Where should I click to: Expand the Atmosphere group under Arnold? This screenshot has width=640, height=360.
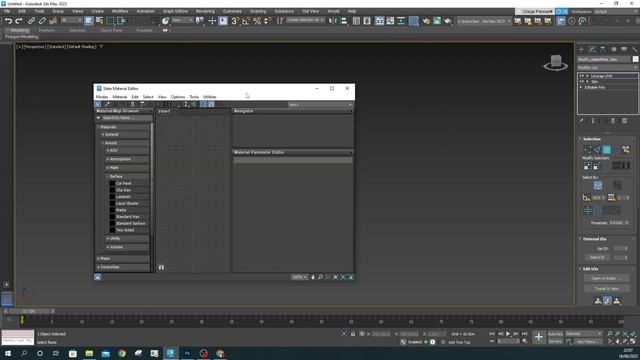pos(127,159)
